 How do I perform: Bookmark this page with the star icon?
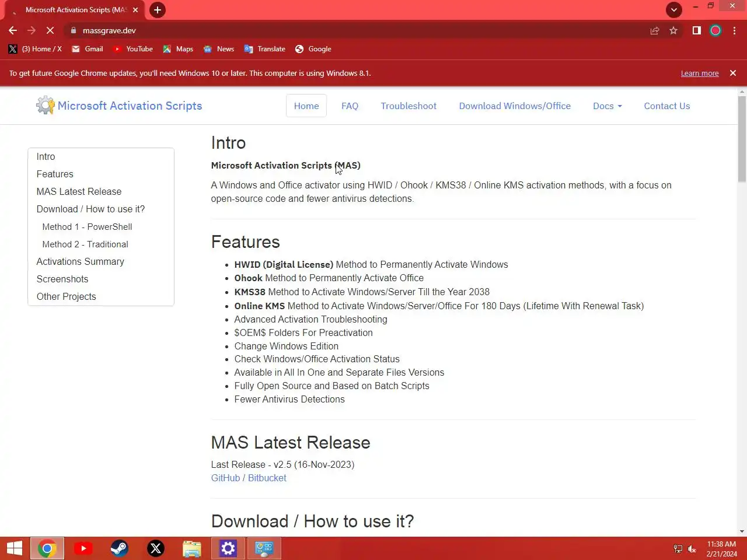click(x=673, y=30)
